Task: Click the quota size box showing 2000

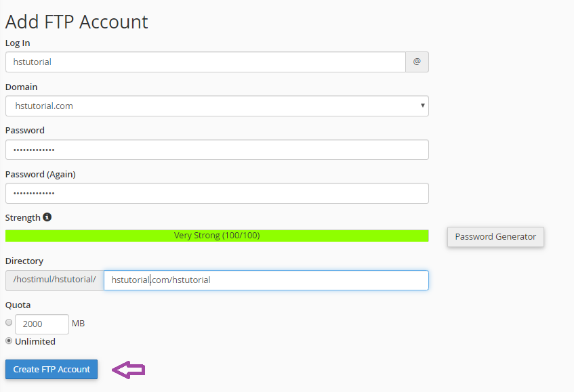Action: click(x=42, y=324)
